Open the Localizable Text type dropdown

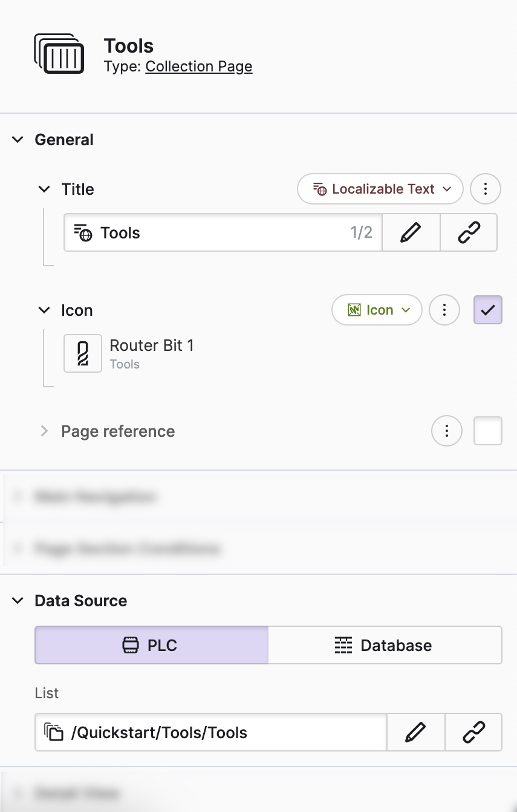380,189
